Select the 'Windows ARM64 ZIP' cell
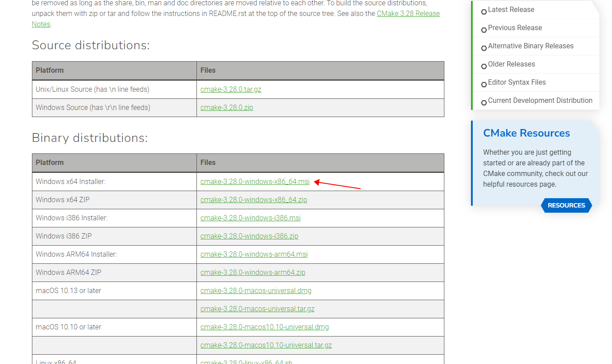This screenshot has width=612, height=364. pos(114,272)
